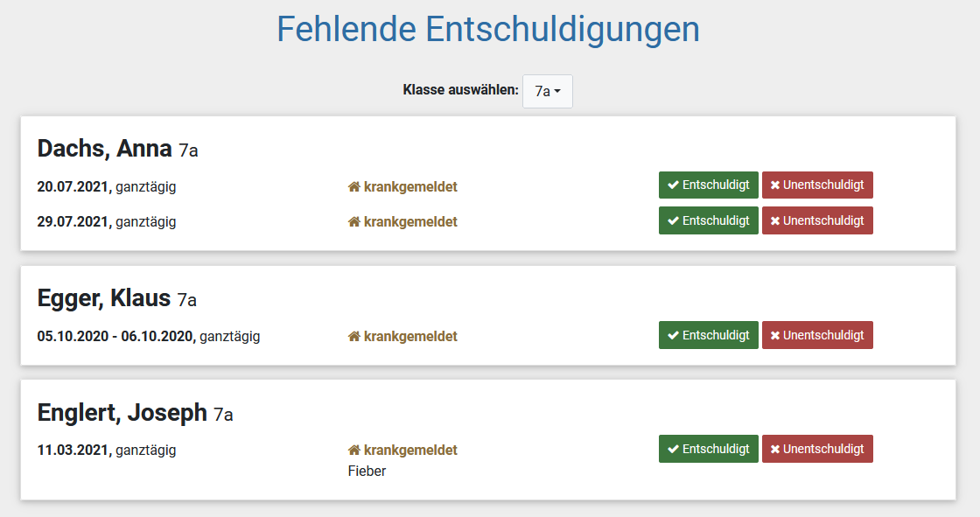Image resolution: width=980 pixels, height=517 pixels.
Task: Mark Anna Dachs 29.07.2021 as Entschuldigt
Action: [708, 220]
